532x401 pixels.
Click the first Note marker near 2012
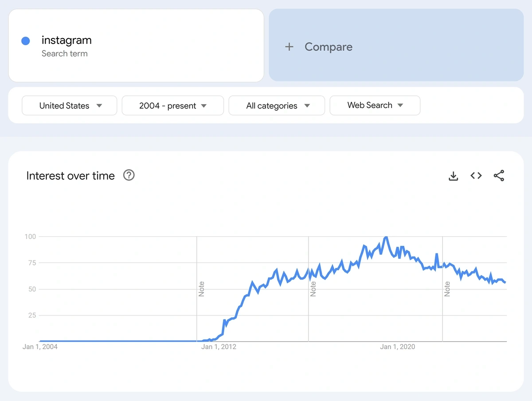point(202,289)
